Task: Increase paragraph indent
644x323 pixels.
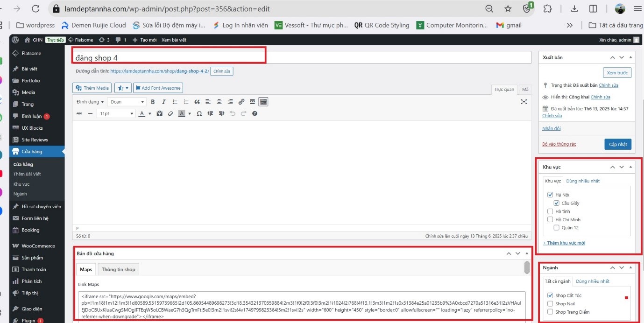Action: (221, 113)
